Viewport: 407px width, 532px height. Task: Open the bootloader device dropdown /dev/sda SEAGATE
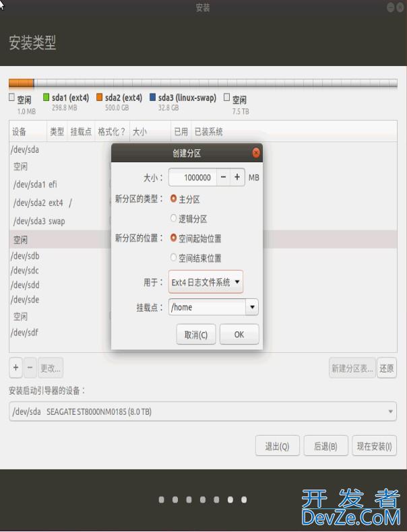(x=203, y=411)
